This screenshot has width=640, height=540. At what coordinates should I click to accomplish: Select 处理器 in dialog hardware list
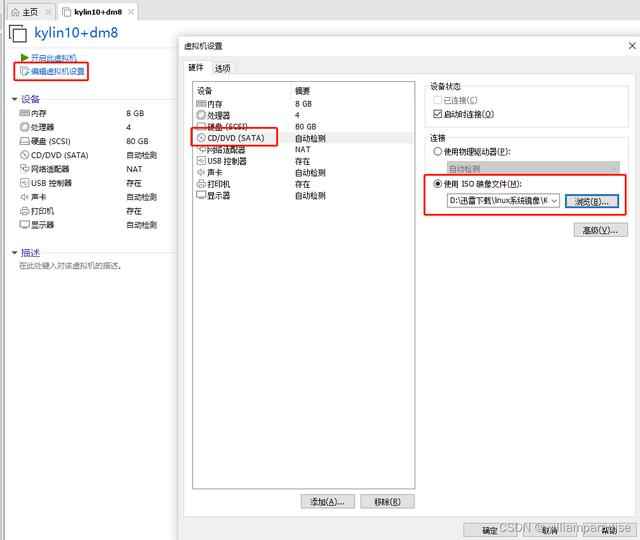point(304,116)
